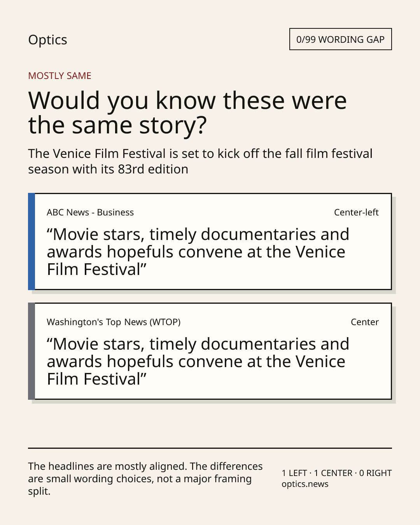Open the WTOP headline quote
This screenshot has height=525, width=420.
(x=198, y=361)
